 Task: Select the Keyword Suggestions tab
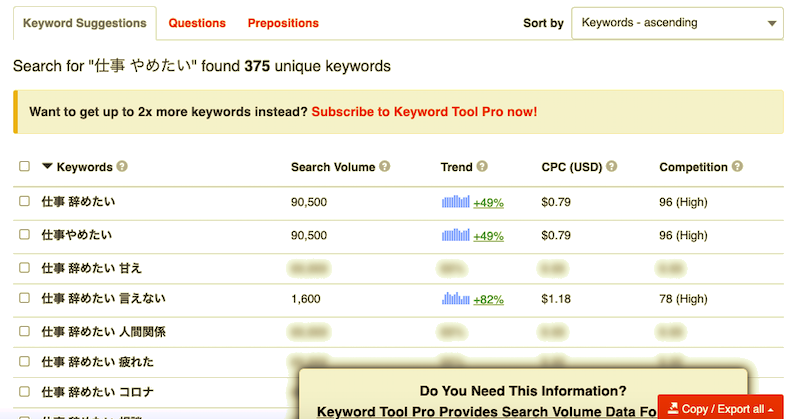click(x=84, y=23)
